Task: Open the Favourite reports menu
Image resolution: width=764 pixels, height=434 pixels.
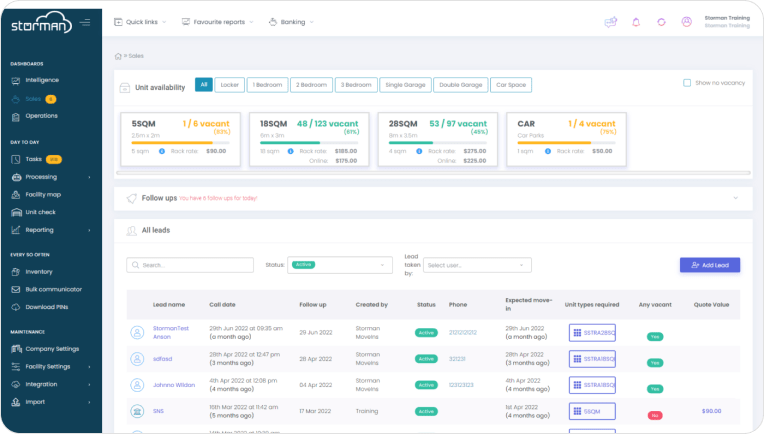Action: [217, 22]
